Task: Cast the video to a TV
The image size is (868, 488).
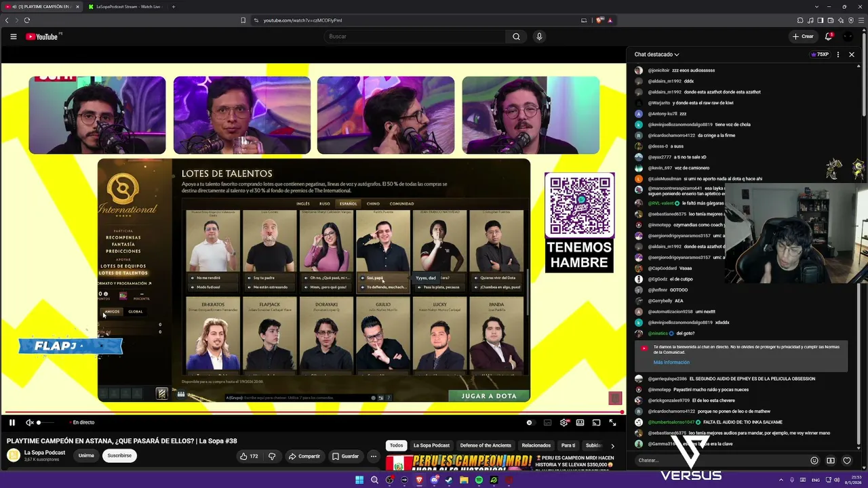Action: (x=596, y=422)
